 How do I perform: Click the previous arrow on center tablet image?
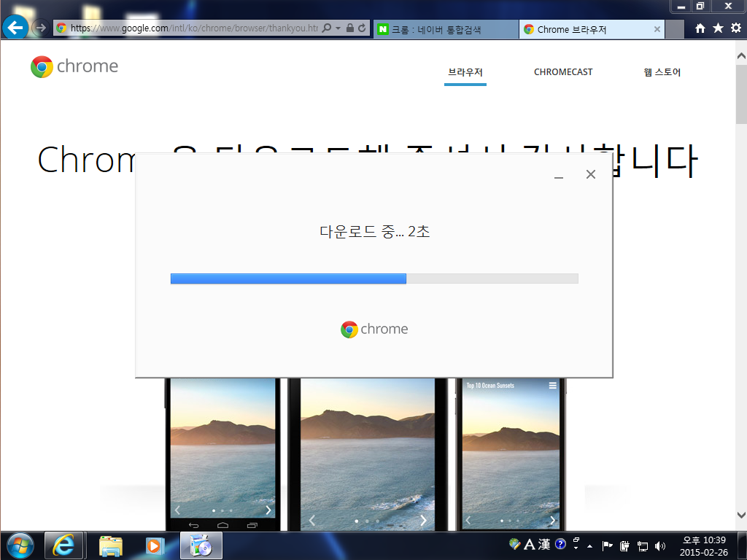[312, 521]
